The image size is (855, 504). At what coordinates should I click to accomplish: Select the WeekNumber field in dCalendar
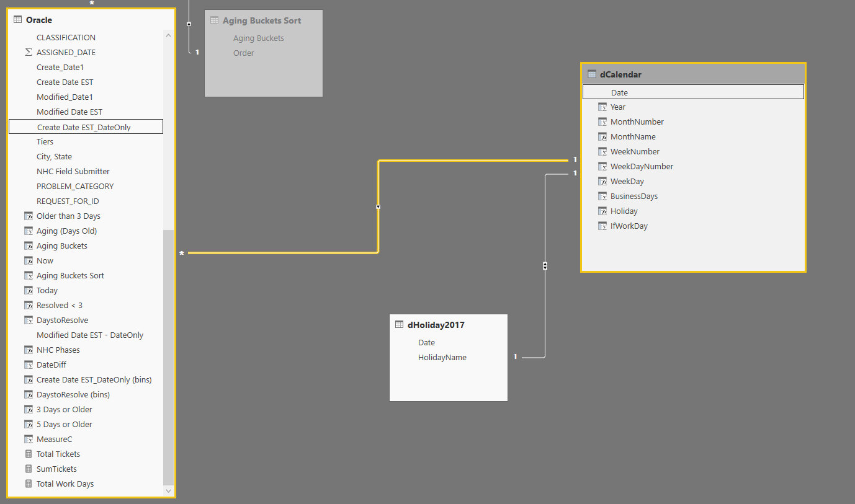[635, 152]
